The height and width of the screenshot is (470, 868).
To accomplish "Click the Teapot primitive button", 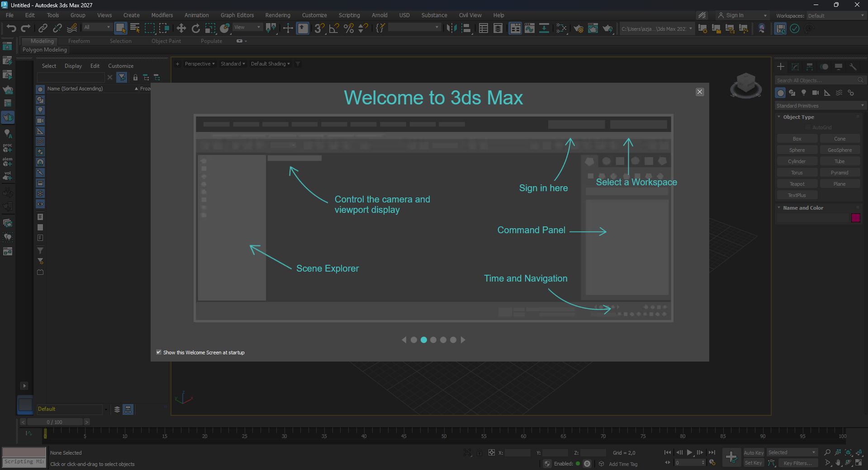I will [797, 184].
